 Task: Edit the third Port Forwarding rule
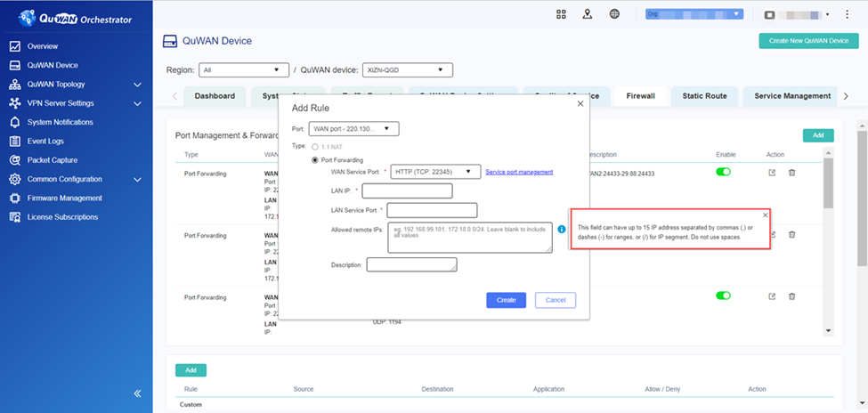pos(772,296)
